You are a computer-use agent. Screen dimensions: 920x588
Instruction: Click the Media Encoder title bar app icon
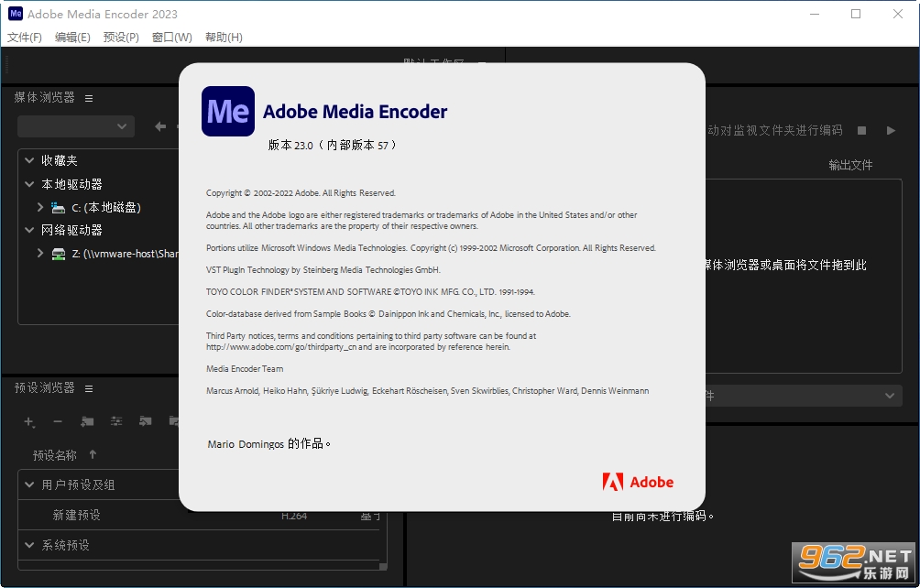(x=16, y=14)
